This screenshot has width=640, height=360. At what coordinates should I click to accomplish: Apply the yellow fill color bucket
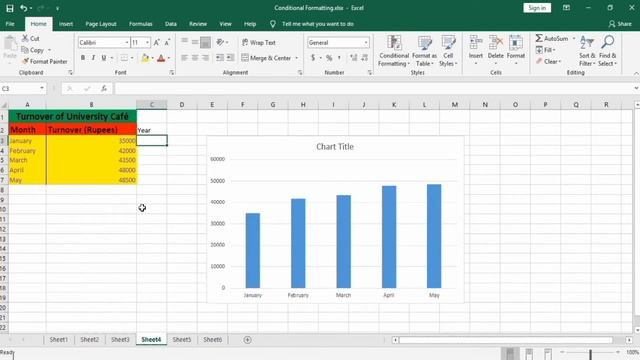(145, 58)
